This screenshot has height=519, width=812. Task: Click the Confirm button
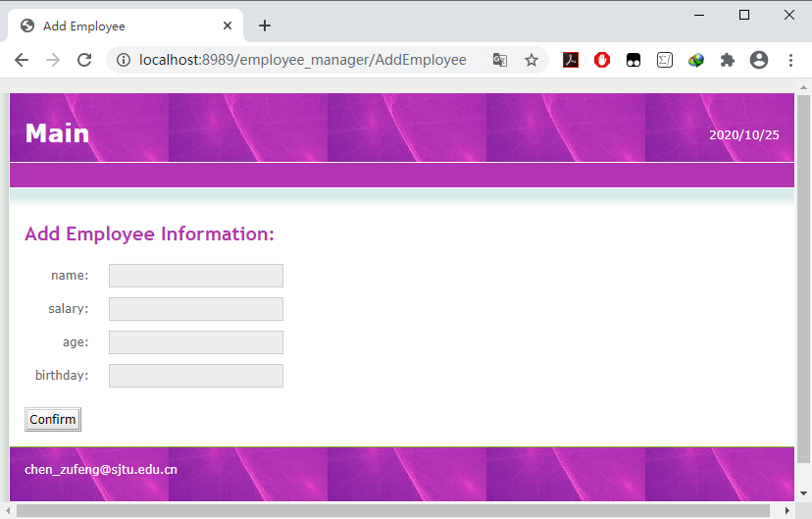click(x=53, y=419)
